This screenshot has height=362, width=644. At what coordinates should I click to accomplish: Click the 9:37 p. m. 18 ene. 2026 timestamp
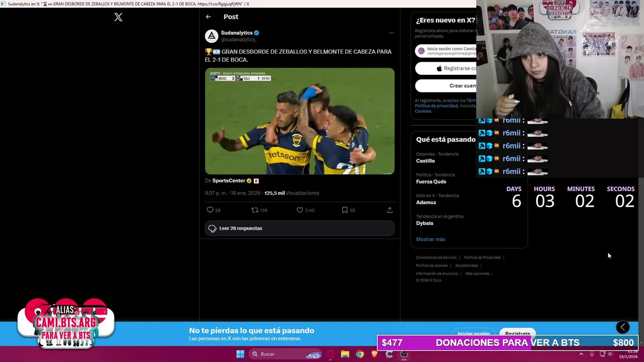coord(233,193)
